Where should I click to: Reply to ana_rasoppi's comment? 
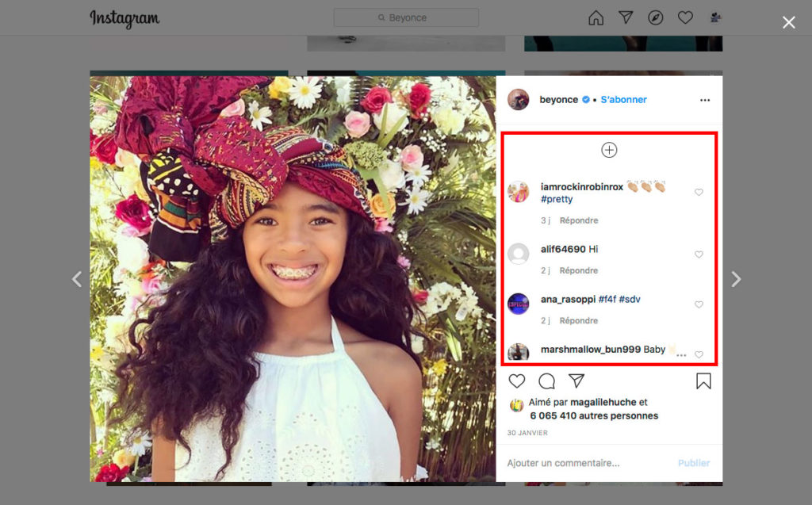(579, 321)
